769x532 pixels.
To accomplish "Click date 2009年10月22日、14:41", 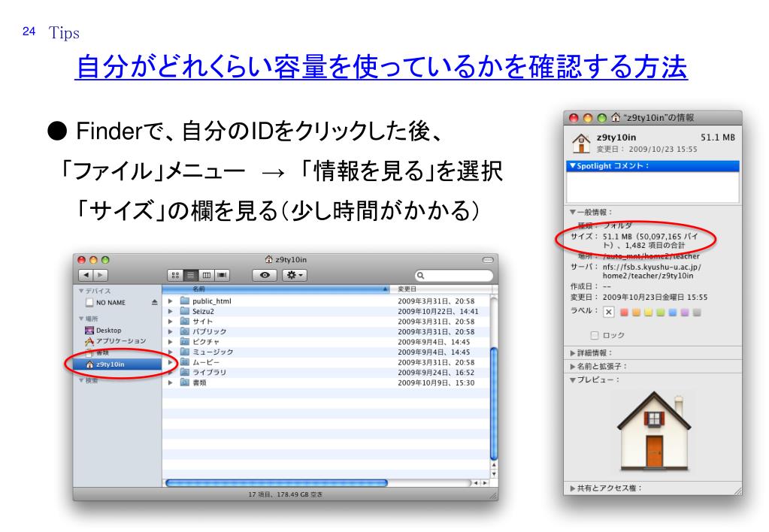I will tap(438, 311).
